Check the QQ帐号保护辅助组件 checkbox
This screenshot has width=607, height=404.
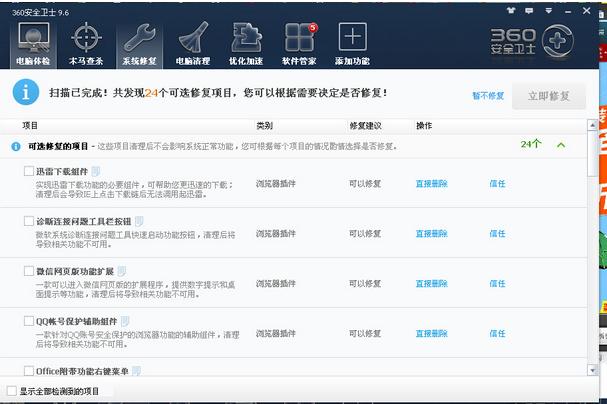tap(29, 321)
